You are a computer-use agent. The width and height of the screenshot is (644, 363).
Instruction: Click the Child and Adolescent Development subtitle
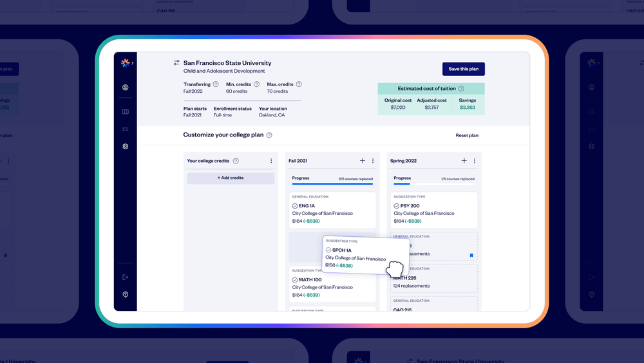tap(224, 71)
